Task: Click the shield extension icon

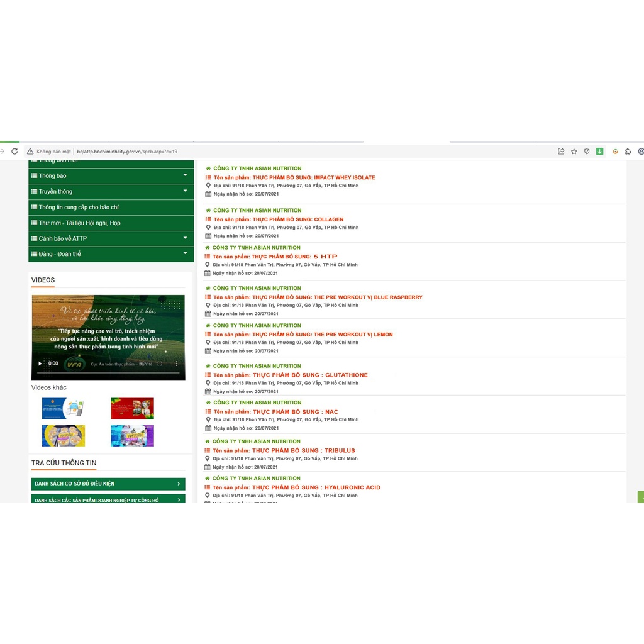Action: tap(587, 152)
